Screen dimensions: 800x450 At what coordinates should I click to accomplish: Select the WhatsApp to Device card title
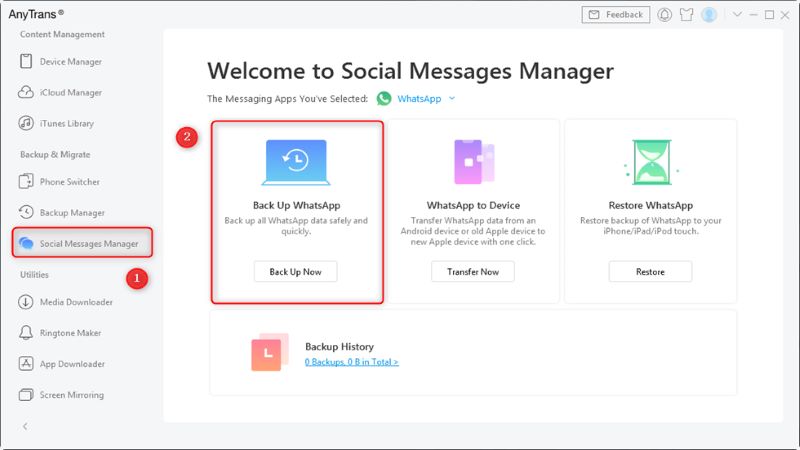473,206
